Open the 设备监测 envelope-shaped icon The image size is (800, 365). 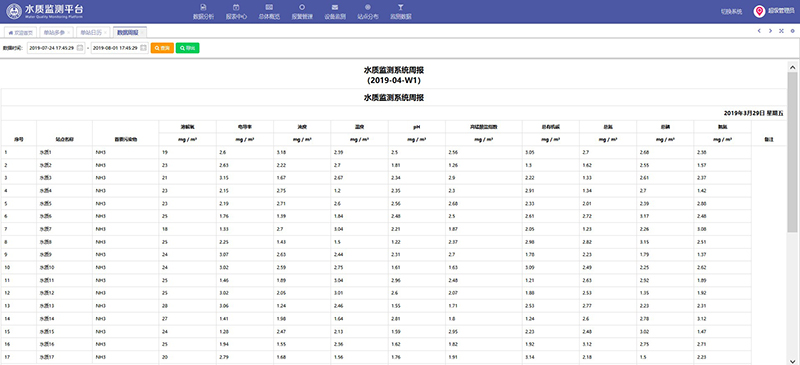(x=335, y=7)
